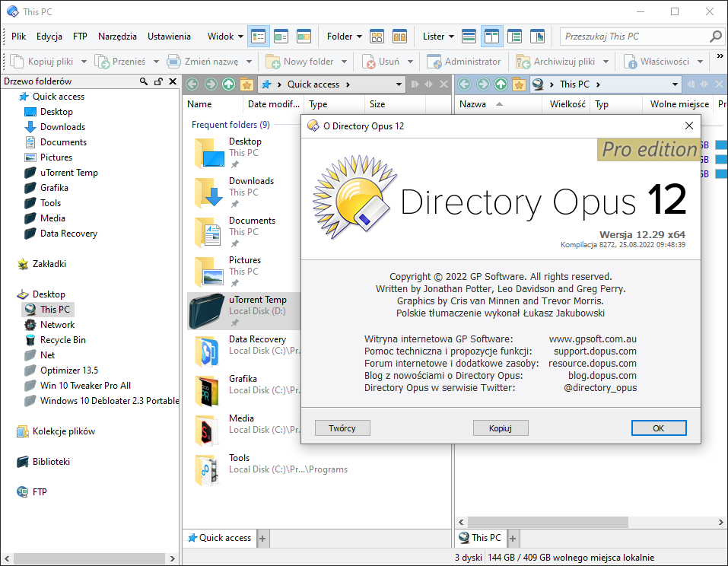
Task: Switch to the second Widok view-mode icon
Action: [x=281, y=37]
